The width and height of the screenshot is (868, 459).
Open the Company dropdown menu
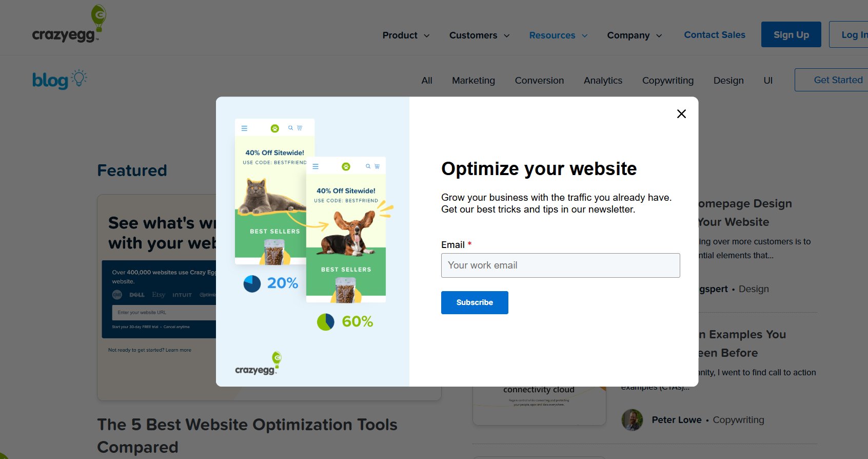(635, 35)
